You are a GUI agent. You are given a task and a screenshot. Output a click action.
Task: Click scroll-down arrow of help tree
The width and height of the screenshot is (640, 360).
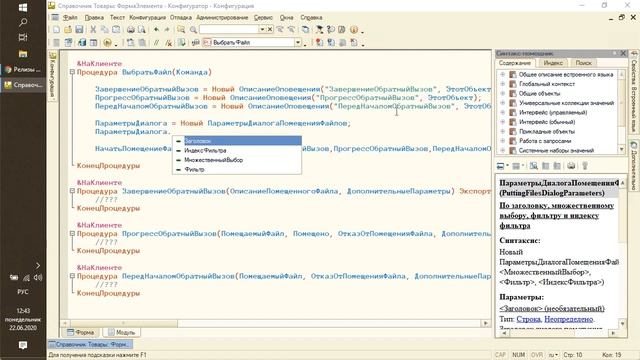622,149
